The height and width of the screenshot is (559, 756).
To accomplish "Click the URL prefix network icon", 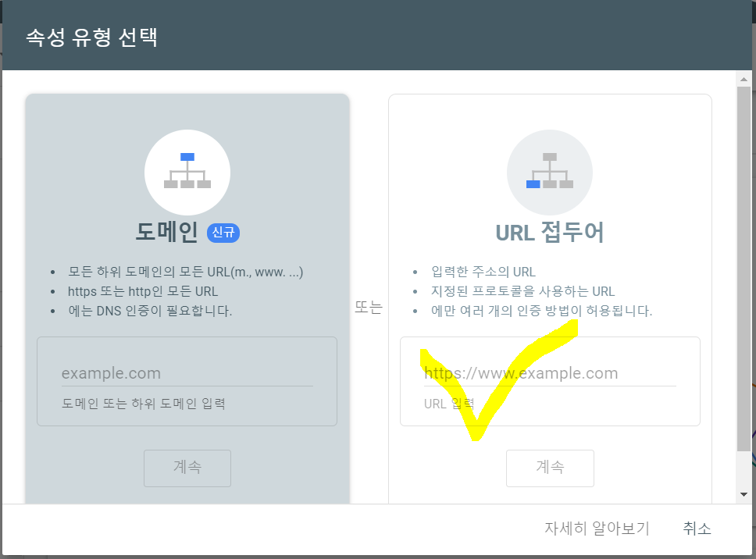I will click(x=550, y=172).
